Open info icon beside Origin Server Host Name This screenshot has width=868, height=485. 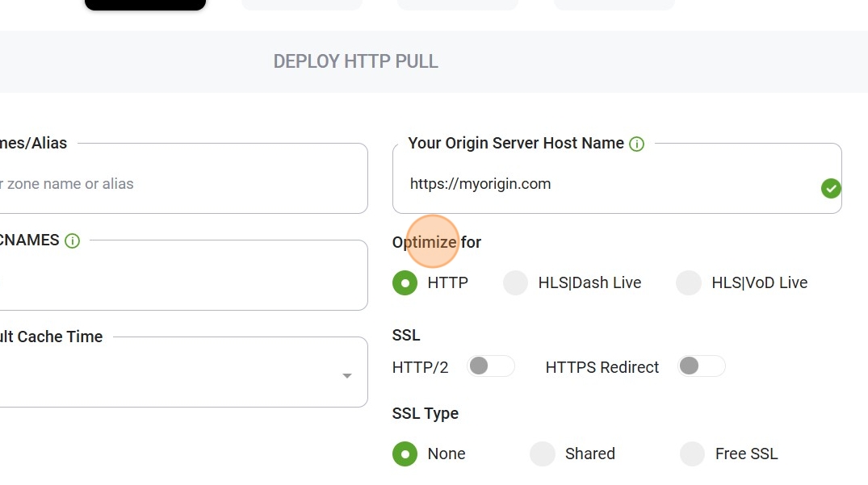[636, 144]
